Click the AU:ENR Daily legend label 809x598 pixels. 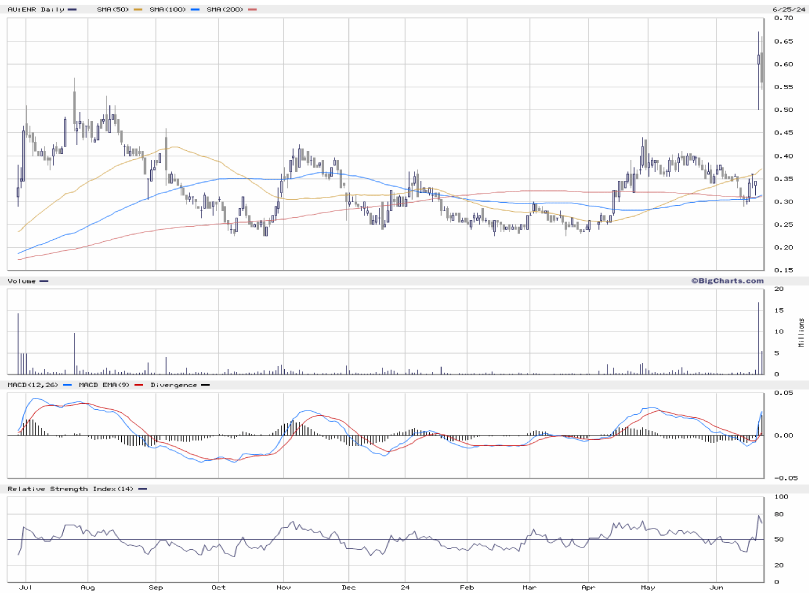(x=36, y=9)
